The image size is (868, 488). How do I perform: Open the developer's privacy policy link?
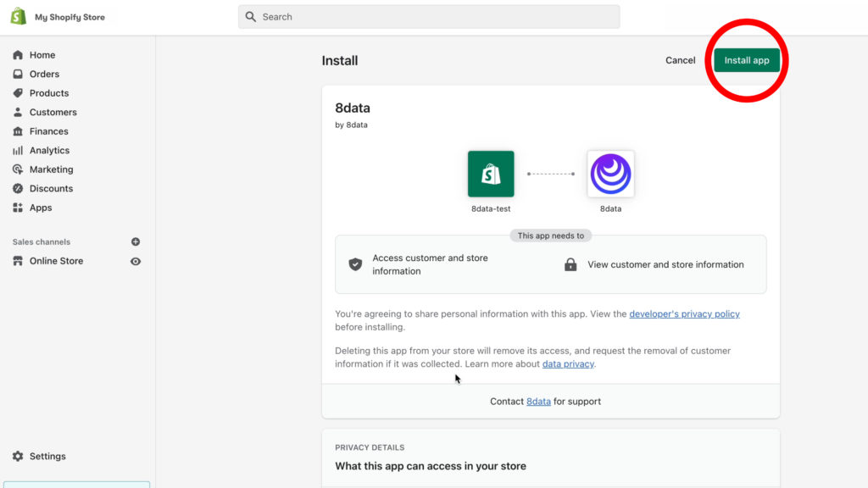pos(684,313)
